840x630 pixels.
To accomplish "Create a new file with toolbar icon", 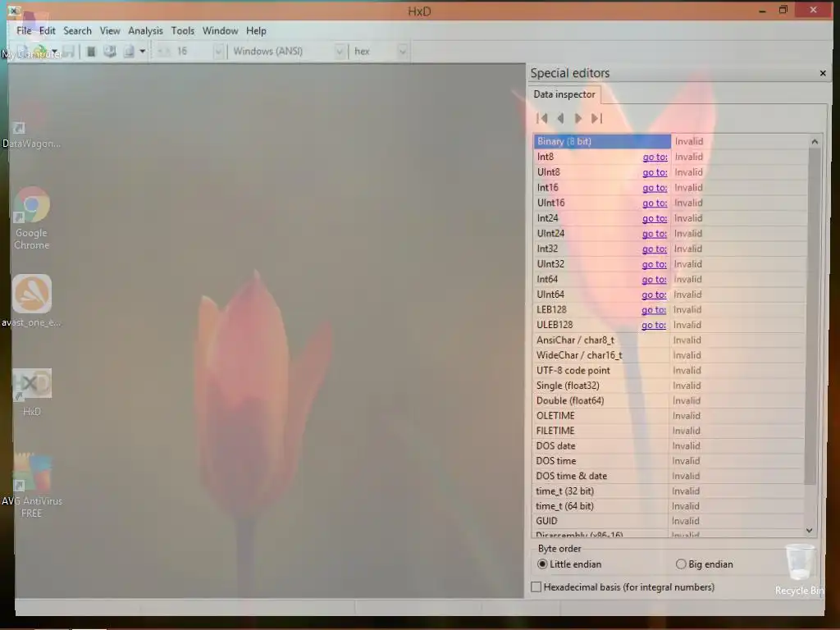I will click(23, 52).
